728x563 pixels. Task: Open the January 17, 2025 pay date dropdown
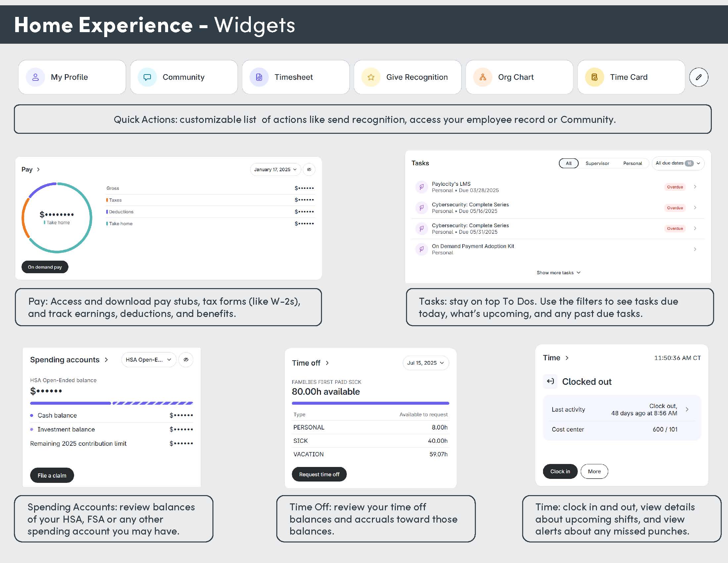click(275, 170)
